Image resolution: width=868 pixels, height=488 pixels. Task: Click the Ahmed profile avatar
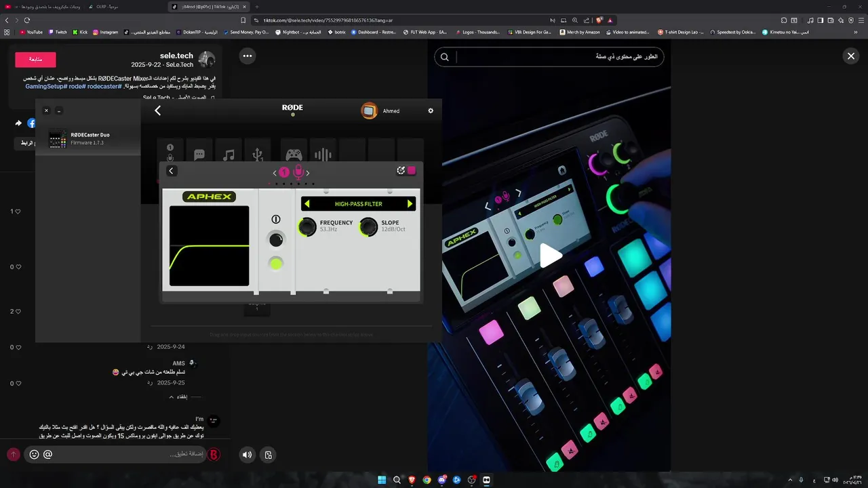coord(369,110)
